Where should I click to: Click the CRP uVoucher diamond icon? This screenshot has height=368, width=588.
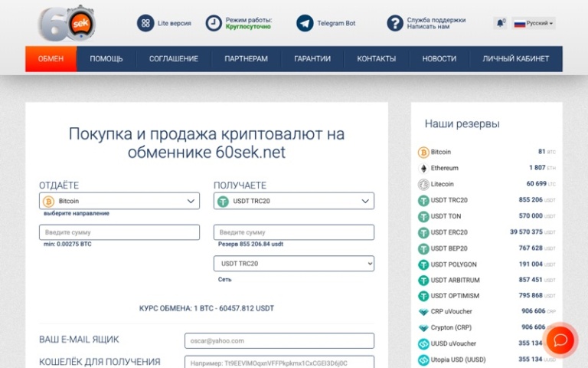pos(423,312)
